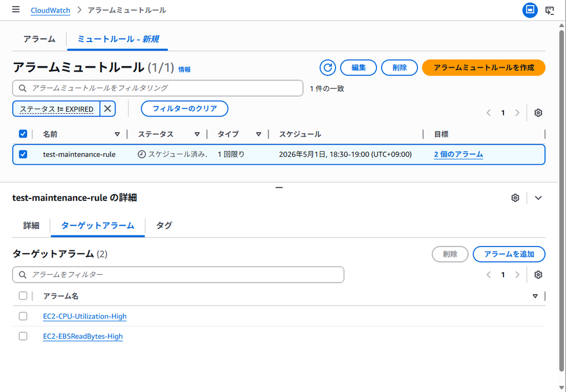Go to previous page of target alarms
The height and width of the screenshot is (392, 566).
tap(489, 275)
